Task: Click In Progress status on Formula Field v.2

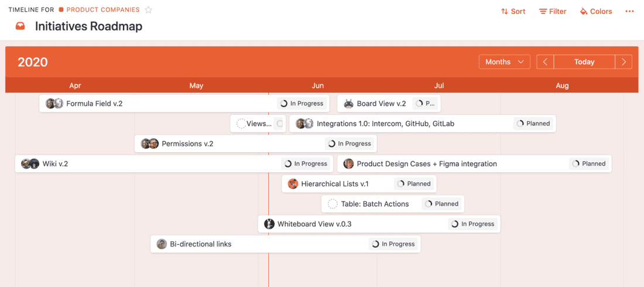Action: [x=302, y=104]
